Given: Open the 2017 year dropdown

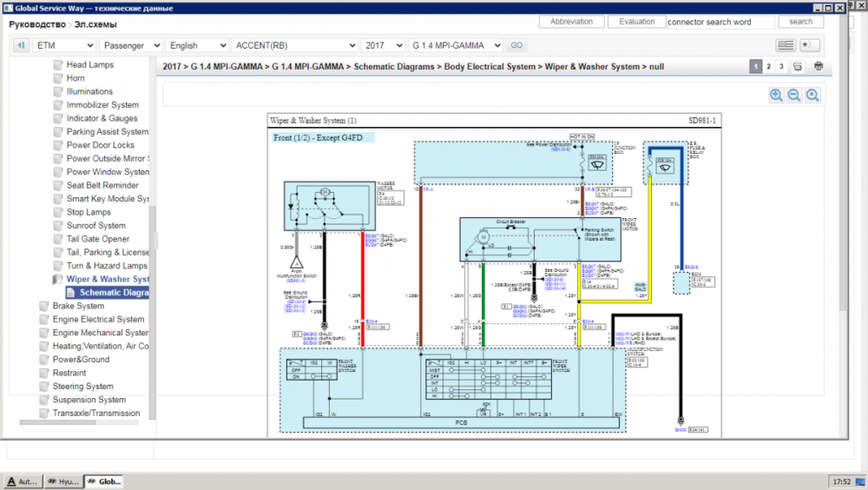Looking at the screenshot, I should (x=383, y=45).
